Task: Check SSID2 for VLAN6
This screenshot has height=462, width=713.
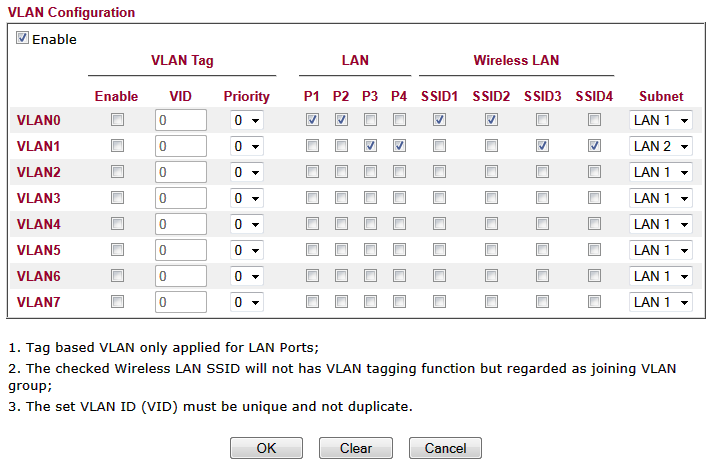Action: (491, 276)
